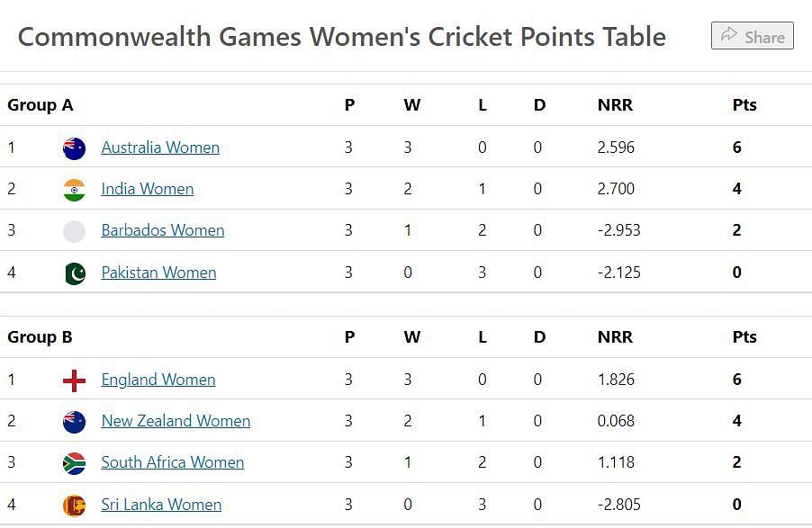This screenshot has height=528, width=812.
Task: Click the Australia flag icon
Action: point(74,148)
